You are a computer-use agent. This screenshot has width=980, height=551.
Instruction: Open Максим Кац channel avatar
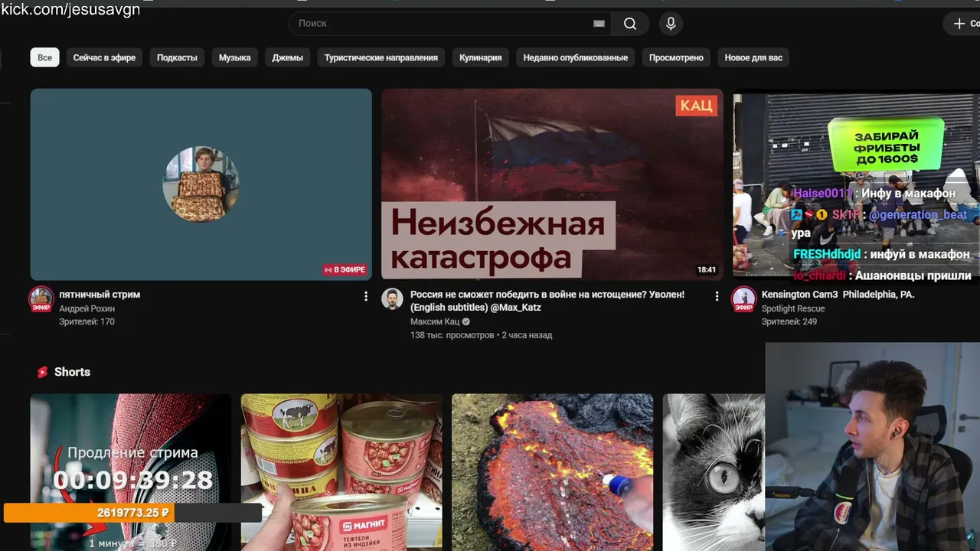393,299
